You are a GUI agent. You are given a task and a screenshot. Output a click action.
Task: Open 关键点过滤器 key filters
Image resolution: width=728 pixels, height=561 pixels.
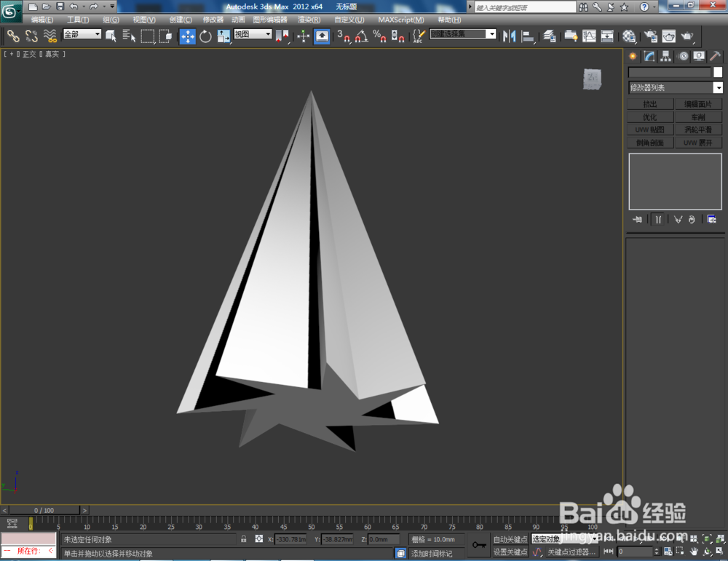click(x=571, y=552)
